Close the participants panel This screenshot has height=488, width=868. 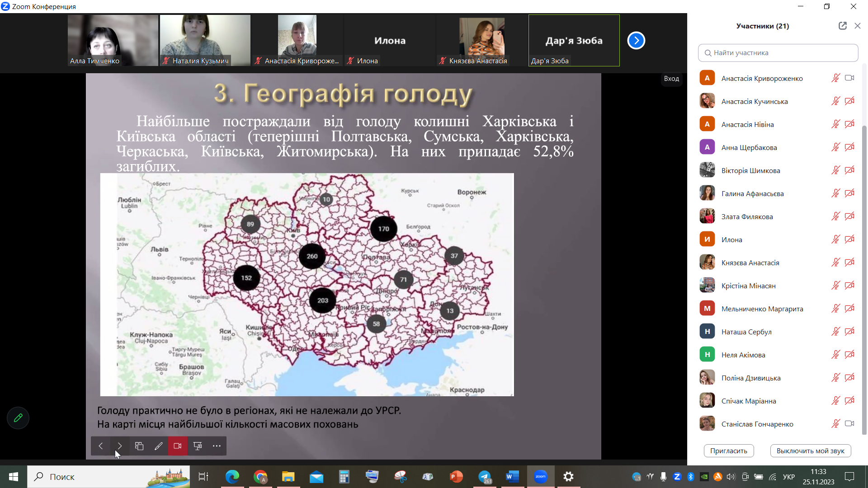coord(857,26)
